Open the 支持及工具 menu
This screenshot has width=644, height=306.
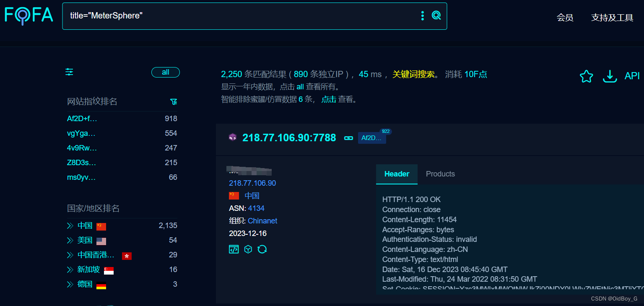tap(612, 18)
